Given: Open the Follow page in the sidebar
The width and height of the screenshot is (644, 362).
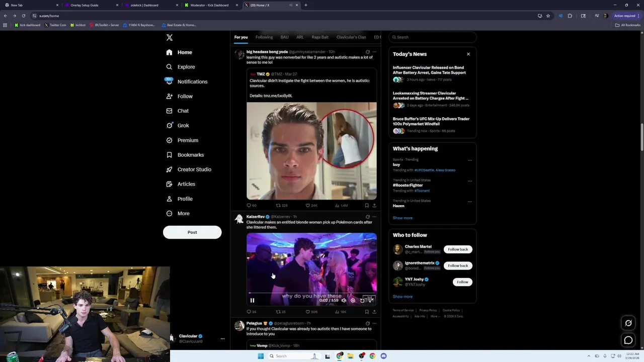Looking at the screenshot, I should click(x=179, y=96).
